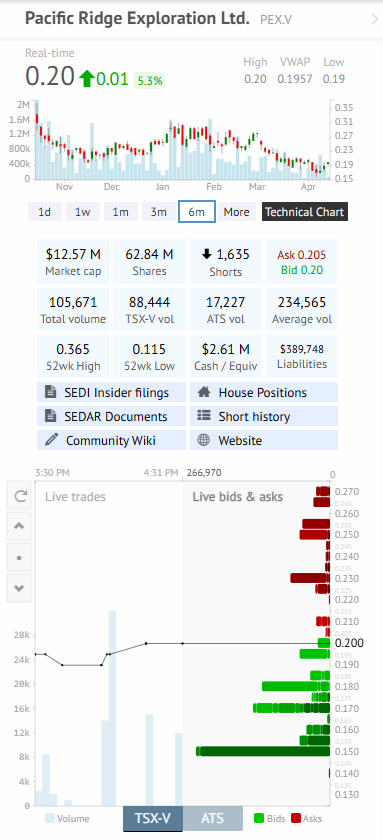Click the globe icon for Website
Viewport: 383px width, 840px height.
[204, 440]
